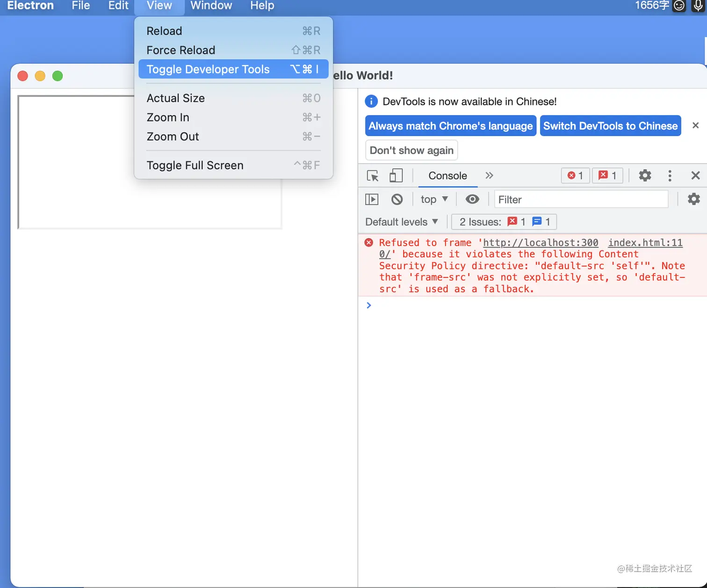Click the DevTools is now available in Chinese text
The height and width of the screenshot is (588, 707).
point(469,102)
